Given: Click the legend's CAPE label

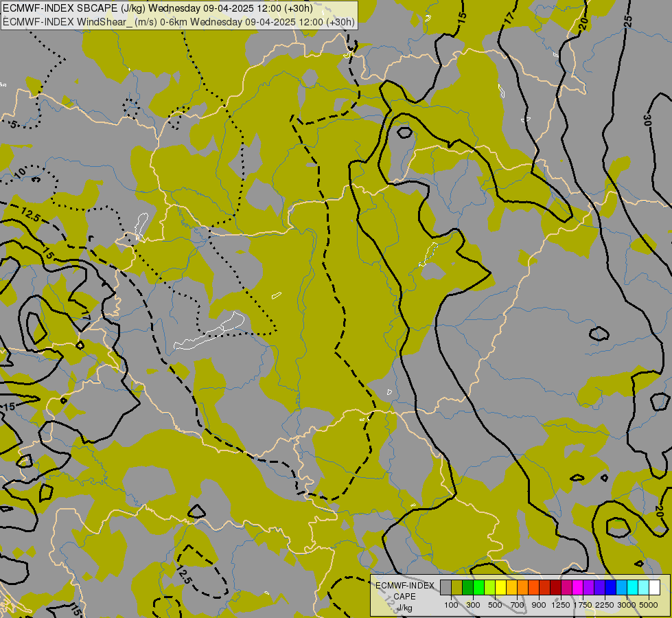Looking at the screenshot, I should click(404, 597).
